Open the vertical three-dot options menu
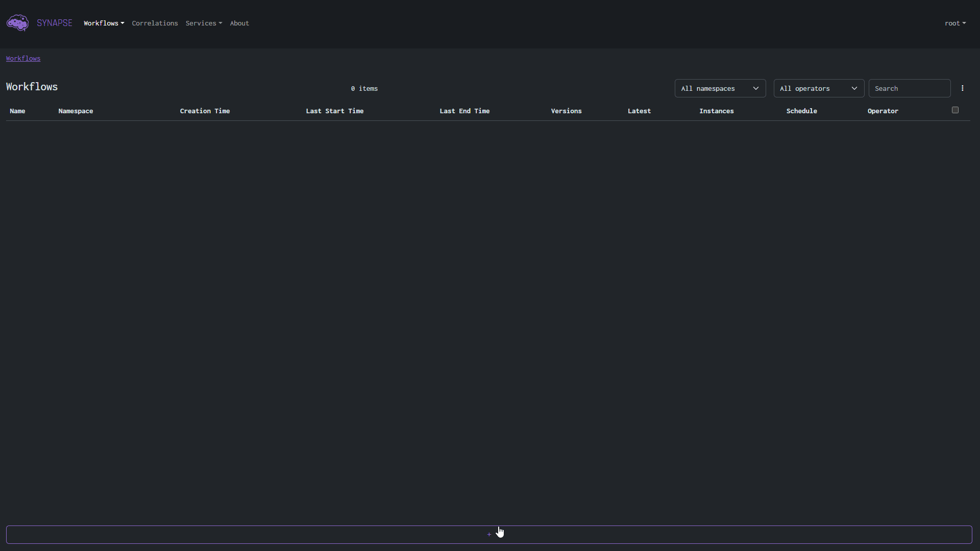The width and height of the screenshot is (980, 551). [x=963, y=88]
